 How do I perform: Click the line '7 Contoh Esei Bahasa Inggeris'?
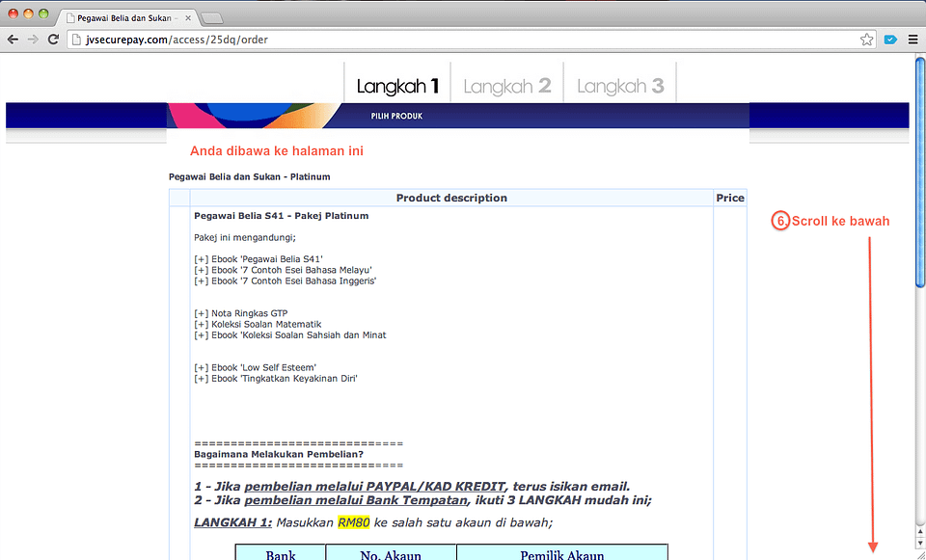tap(286, 280)
